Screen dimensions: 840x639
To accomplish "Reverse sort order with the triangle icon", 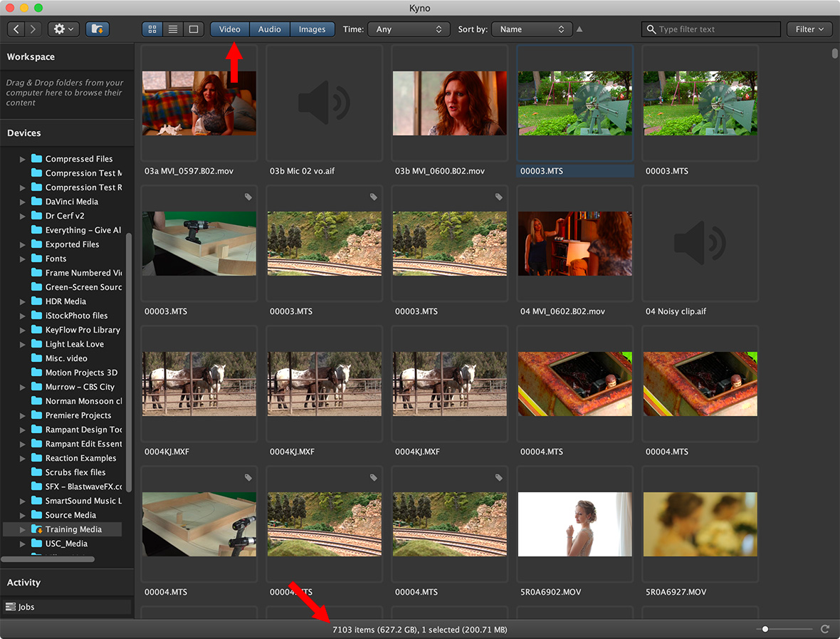I will (x=579, y=29).
